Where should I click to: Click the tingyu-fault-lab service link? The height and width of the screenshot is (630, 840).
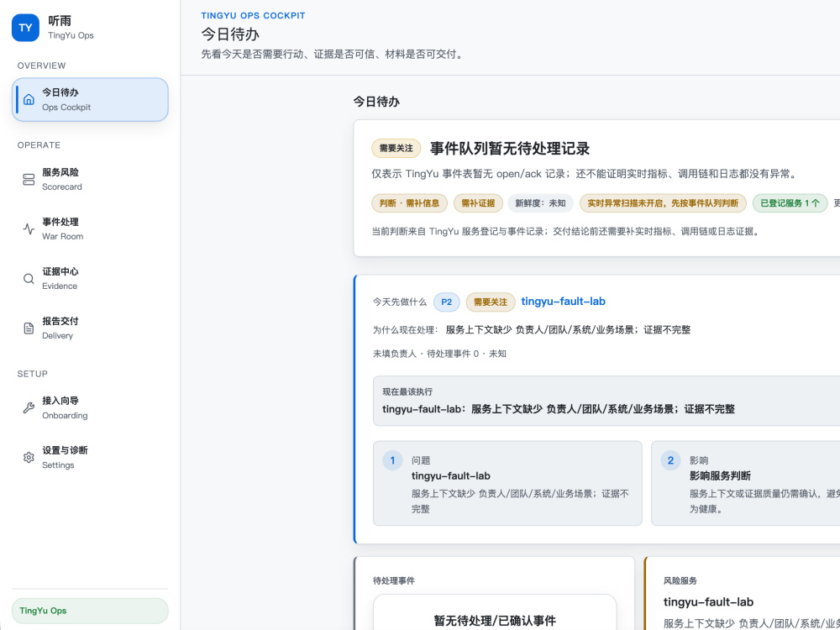pyautogui.click(x=563, y=301)
